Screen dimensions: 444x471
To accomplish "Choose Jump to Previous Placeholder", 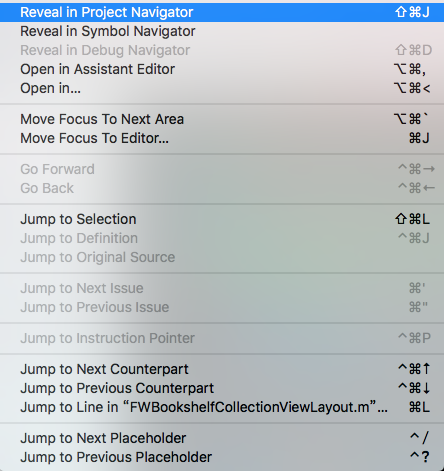I will coord(222,457).
